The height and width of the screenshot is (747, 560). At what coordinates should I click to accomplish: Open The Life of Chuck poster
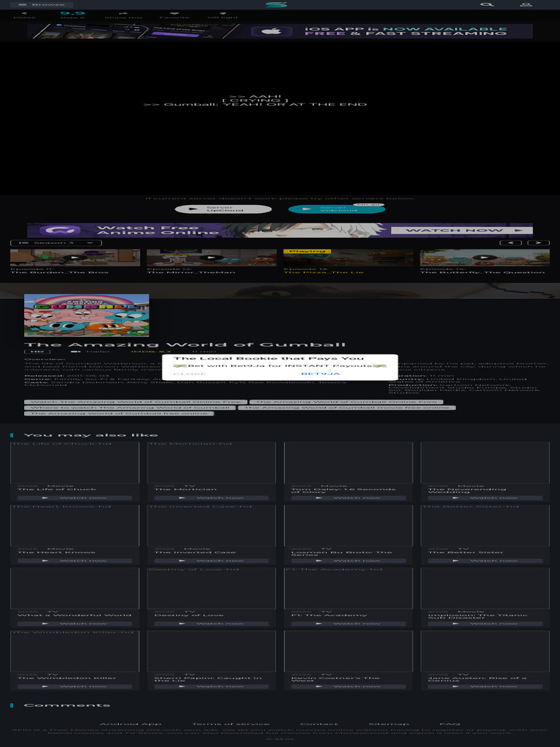click(x=75, y=462)
